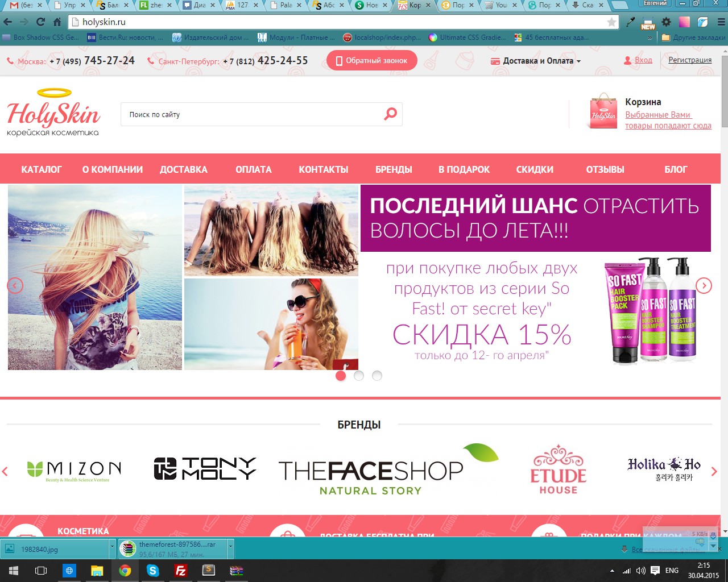
Task: Click the magnifier search icon on site
Action: tap(390, 114)
